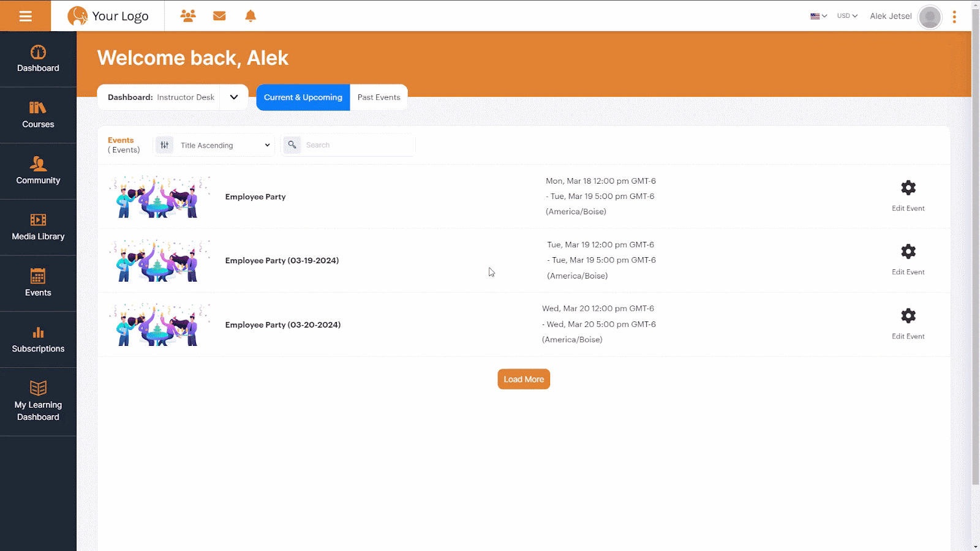Open Courses from the sidebar
The height and width of the screenshot is (551, 980).
tap(38, 115)
